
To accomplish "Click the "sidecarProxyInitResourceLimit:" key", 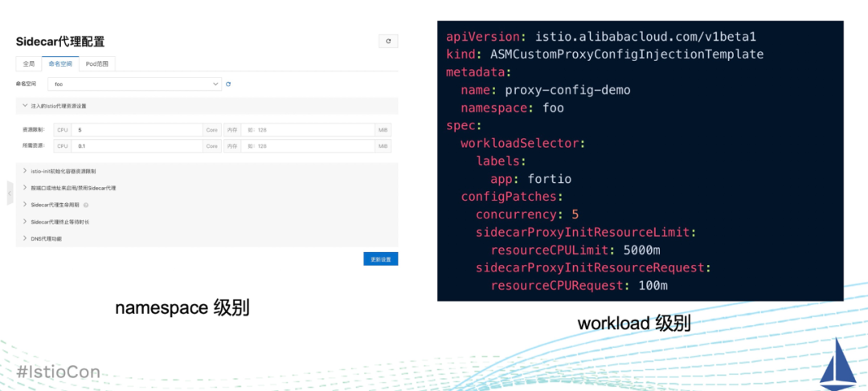I will pos(586,232).
